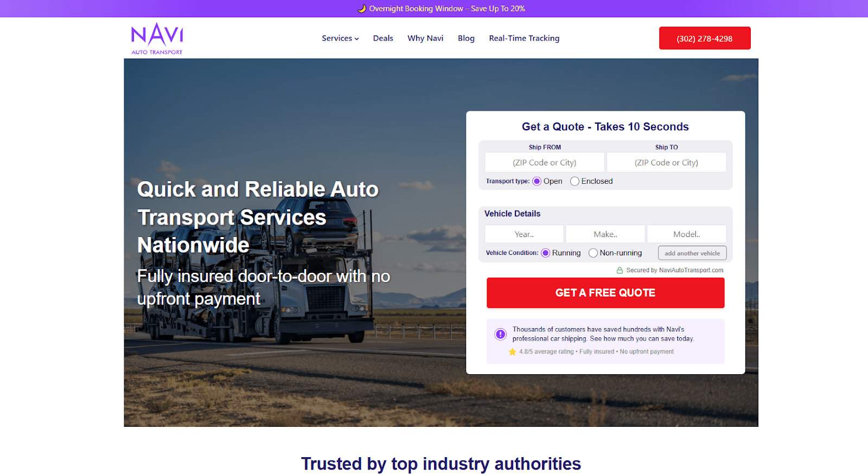Open the Deals menu item
Image resolution: width=868 pixels, height=474 pixels.
[383, 38]
